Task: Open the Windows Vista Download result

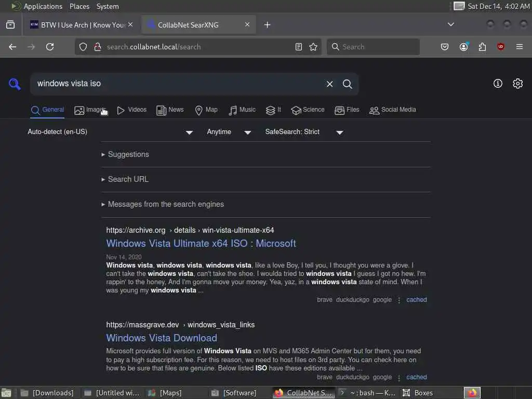Action: pos(162,338)
